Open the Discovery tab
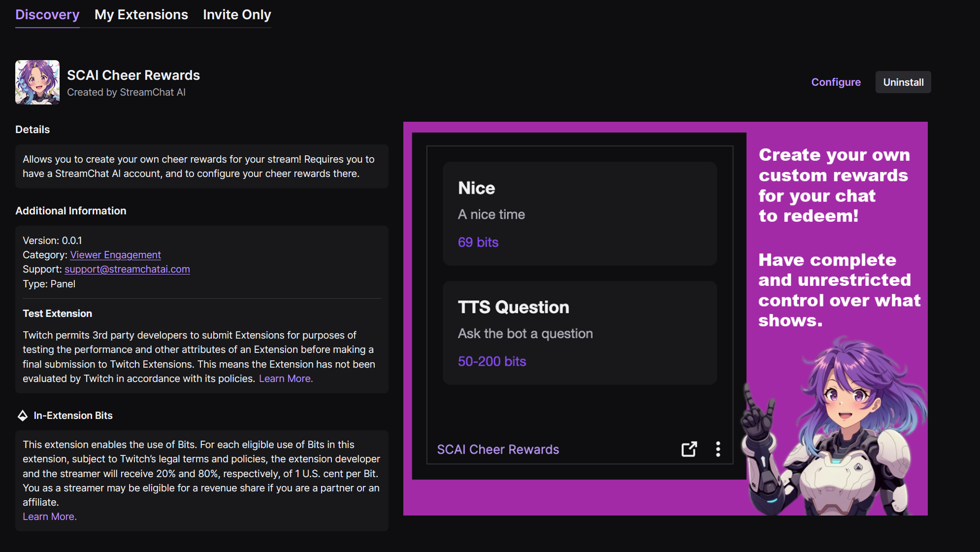Image resolution: width=980 pixels, height=552 pixels. click(x=47, y=15)
